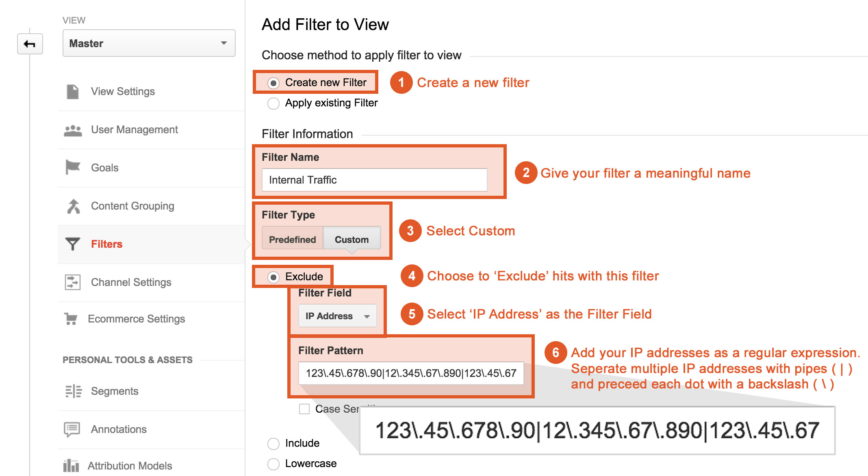Screen dimensions: 868x476
Task: Switch to the Custom filter type tab
Action: (x=352, y=240)
